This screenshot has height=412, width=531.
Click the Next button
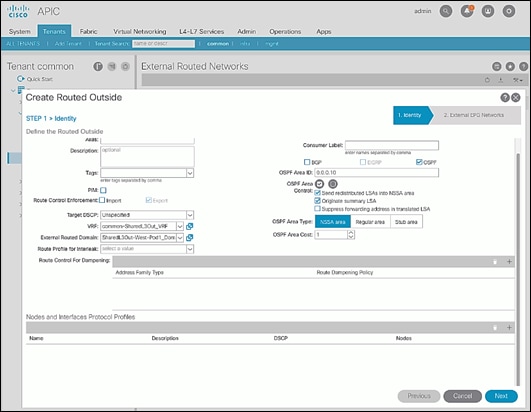point(501,396)
